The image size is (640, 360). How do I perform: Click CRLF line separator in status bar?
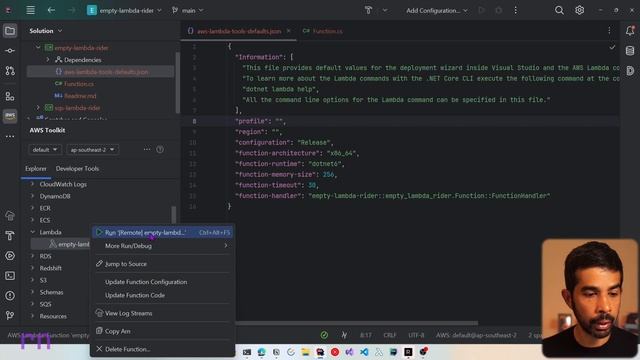390,335
